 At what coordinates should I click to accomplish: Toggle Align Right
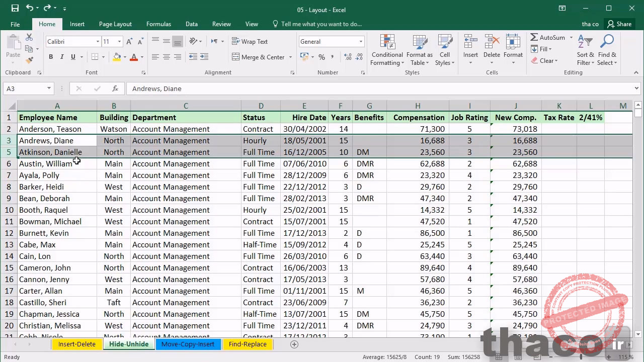(x=177, y=57)
